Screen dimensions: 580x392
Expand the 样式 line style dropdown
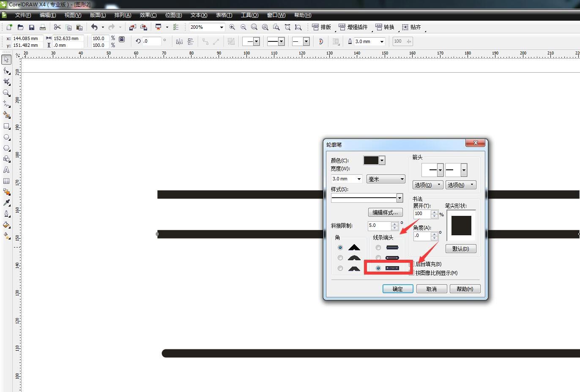click(399, 198)
